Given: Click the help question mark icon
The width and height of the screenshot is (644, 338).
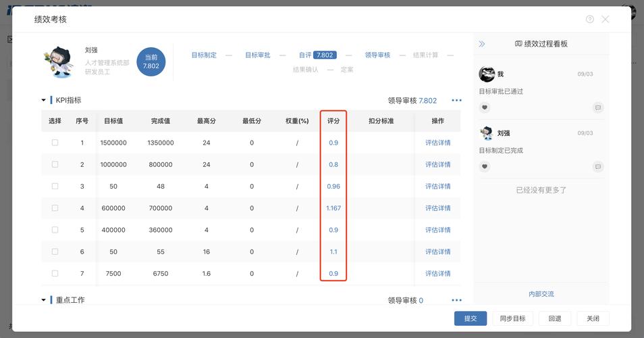Looking at the screenshot, I should (x=590, y=20).
